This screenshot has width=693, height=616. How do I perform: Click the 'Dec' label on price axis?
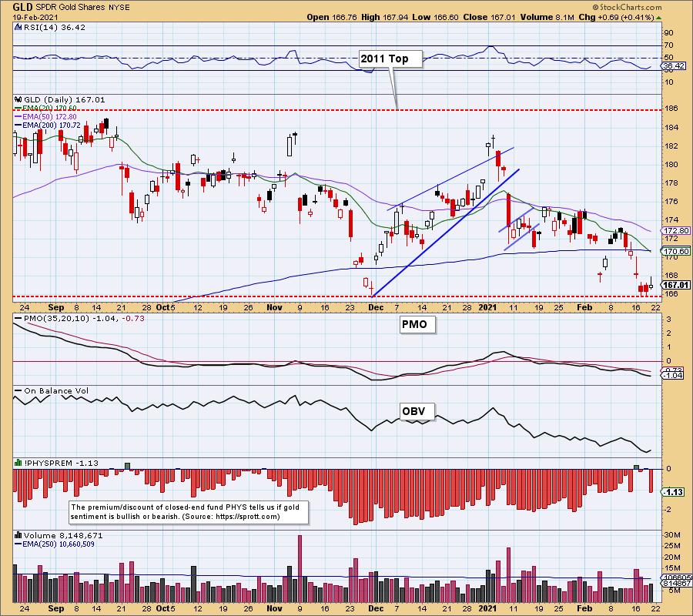(376, 307)
